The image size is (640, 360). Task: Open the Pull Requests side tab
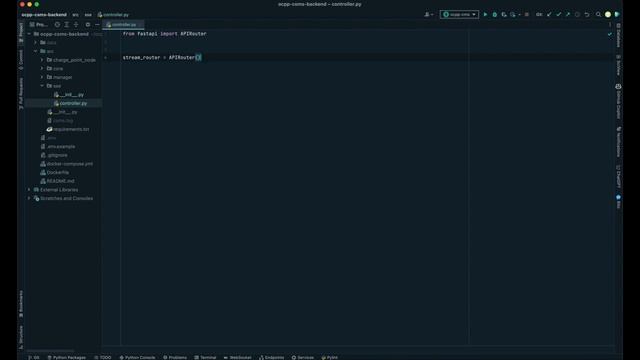[x=21, y=93]
